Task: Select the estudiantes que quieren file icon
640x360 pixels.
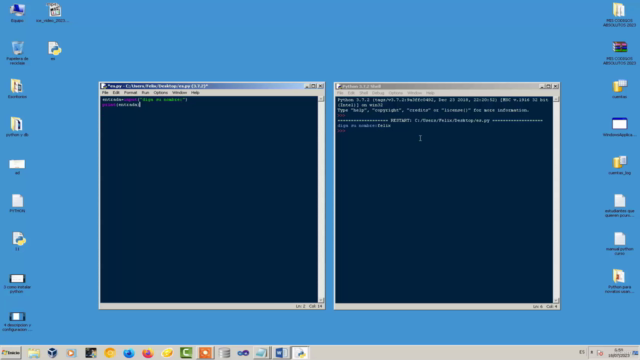Action: [x=620, y=205]
